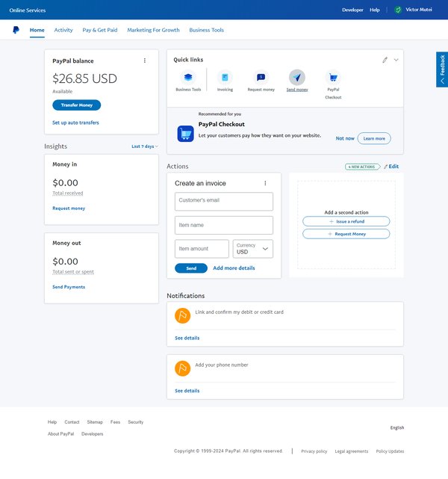Open the Activity tab
Screen dimensions: 448x479
(x=63, y=30)
